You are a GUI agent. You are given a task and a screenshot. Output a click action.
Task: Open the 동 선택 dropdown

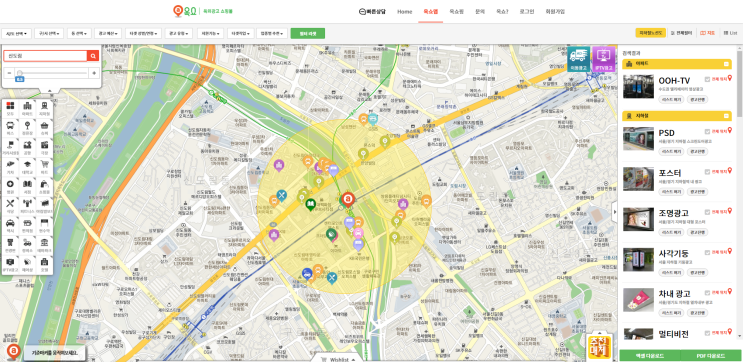click(x=79, y=34)
